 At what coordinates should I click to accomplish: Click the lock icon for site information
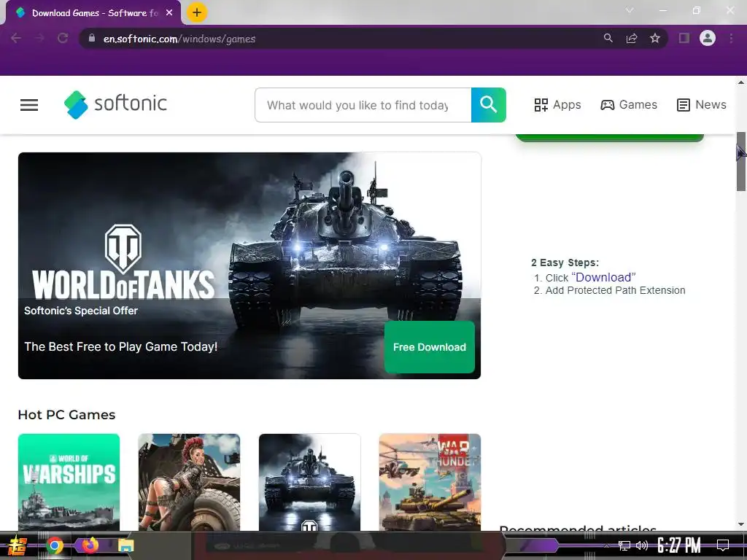coord(92,38)
